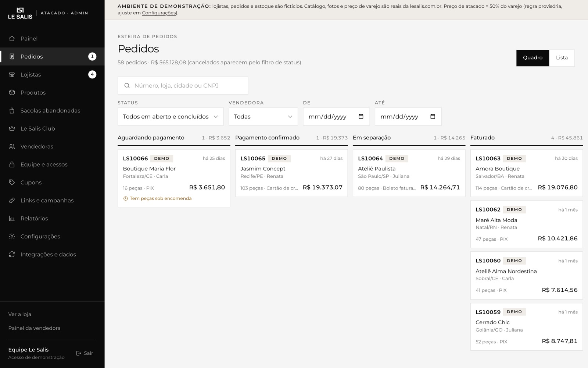Click the Sacolas abandonadas bag icon

12,110
